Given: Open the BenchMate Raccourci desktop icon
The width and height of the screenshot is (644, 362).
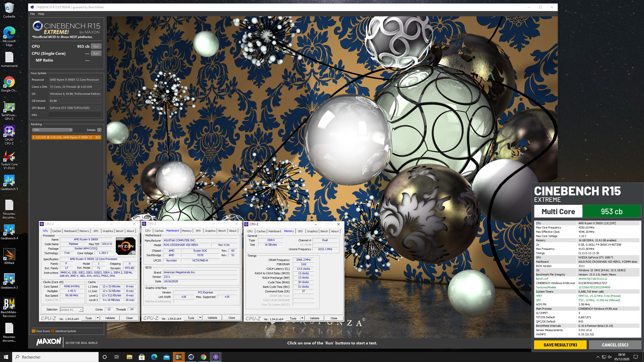Looking at the screenshot, I should (x=9, y=308).
